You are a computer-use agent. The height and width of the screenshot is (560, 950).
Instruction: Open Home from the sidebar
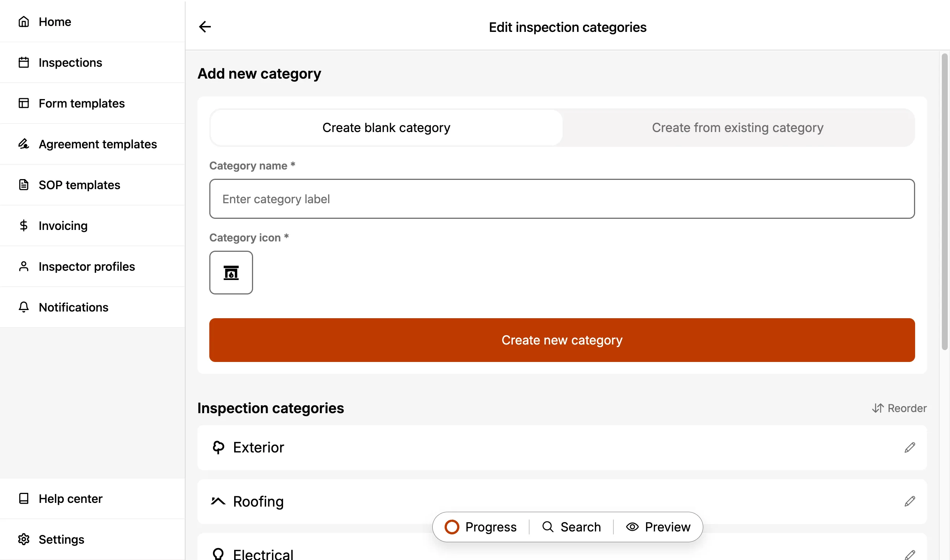pos(92,22)
